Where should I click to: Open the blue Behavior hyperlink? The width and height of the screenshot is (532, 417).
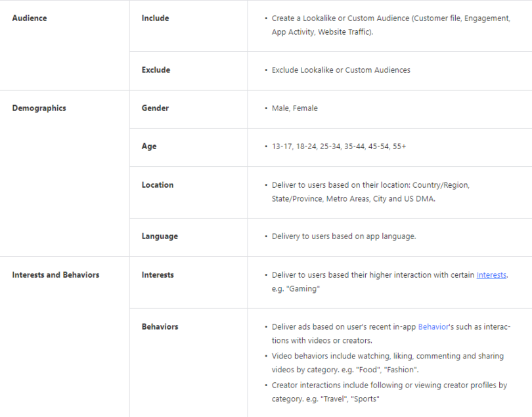point(433,326)
